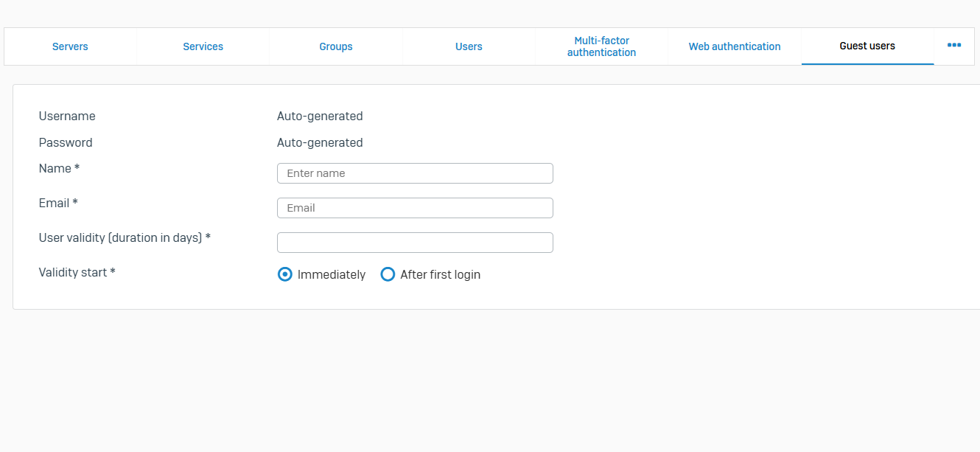The height and width of the screenshot is (452, 980).
Task: Click the Guest users tab
Action: coord(867,46)
